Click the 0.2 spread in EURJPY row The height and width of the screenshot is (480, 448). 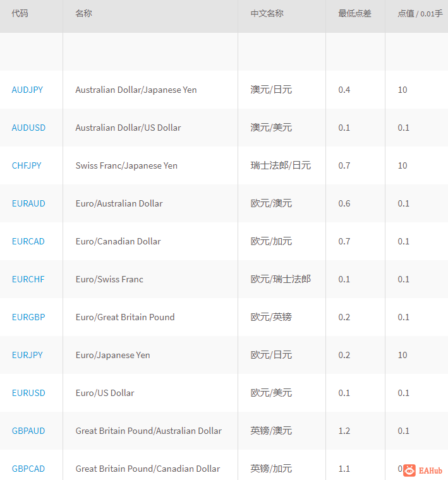coord(344,355)
